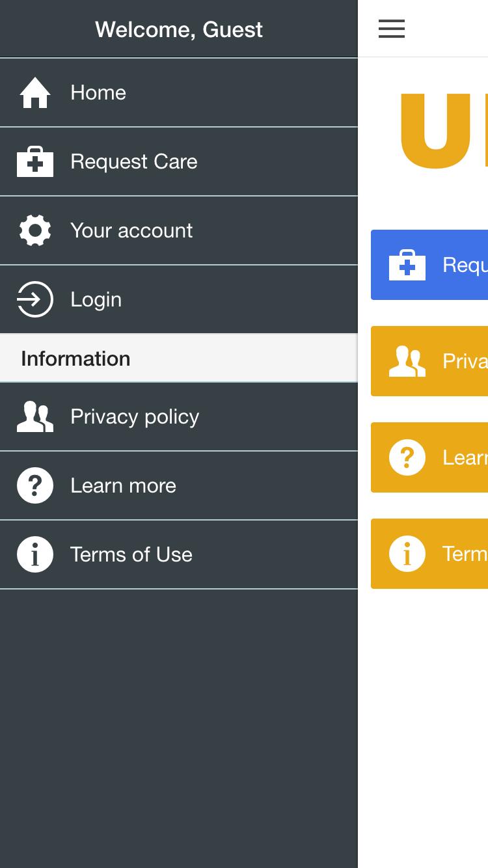Click the Welcome, Guest header
Screen dimensions: 488x868
179,29
